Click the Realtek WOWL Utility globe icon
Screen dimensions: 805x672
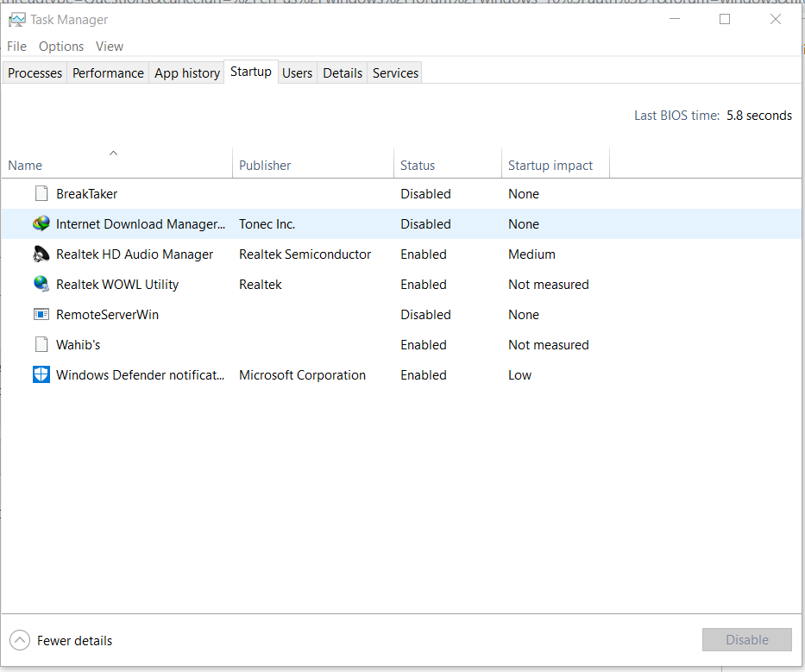[x=41, y=285]
